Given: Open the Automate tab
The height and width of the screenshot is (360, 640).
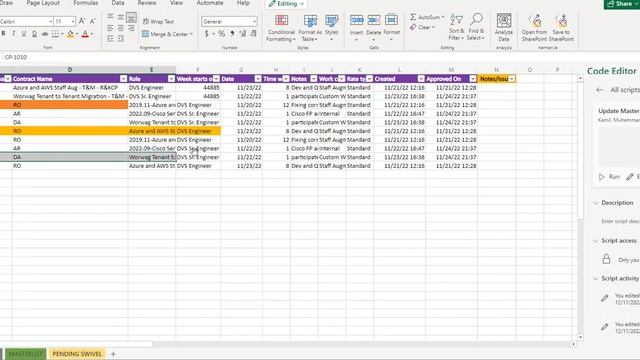Looking at the screenshot, I should [210, 3].
